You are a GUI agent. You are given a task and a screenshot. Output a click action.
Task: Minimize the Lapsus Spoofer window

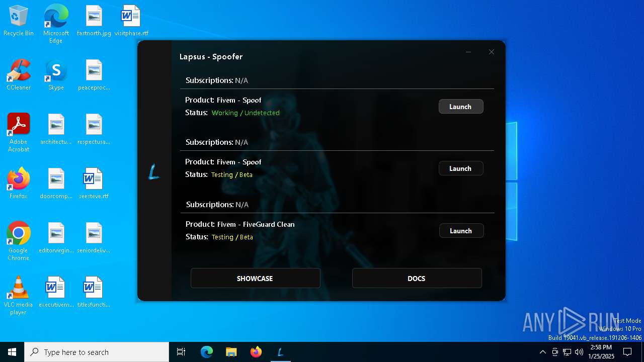click(468, 52)
